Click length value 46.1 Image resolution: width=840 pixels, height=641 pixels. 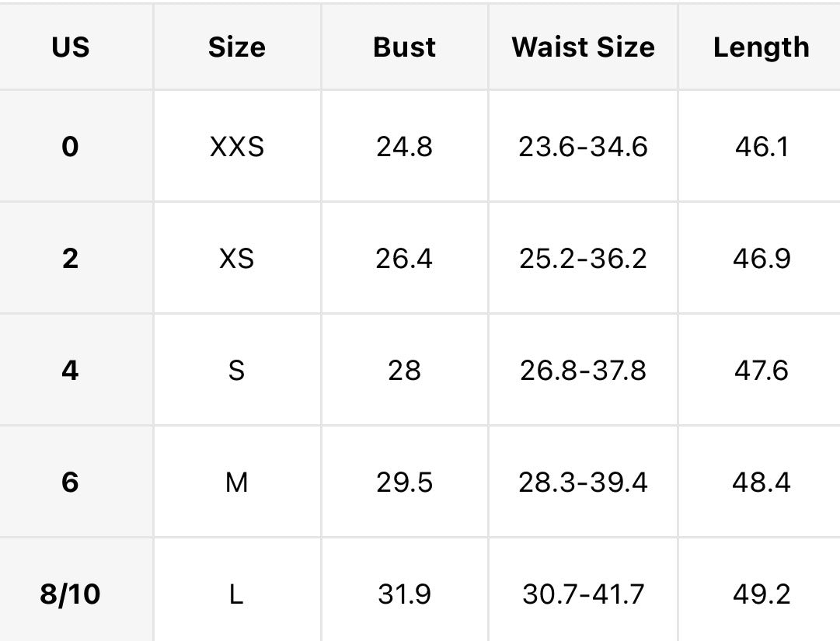pos(761,146)
